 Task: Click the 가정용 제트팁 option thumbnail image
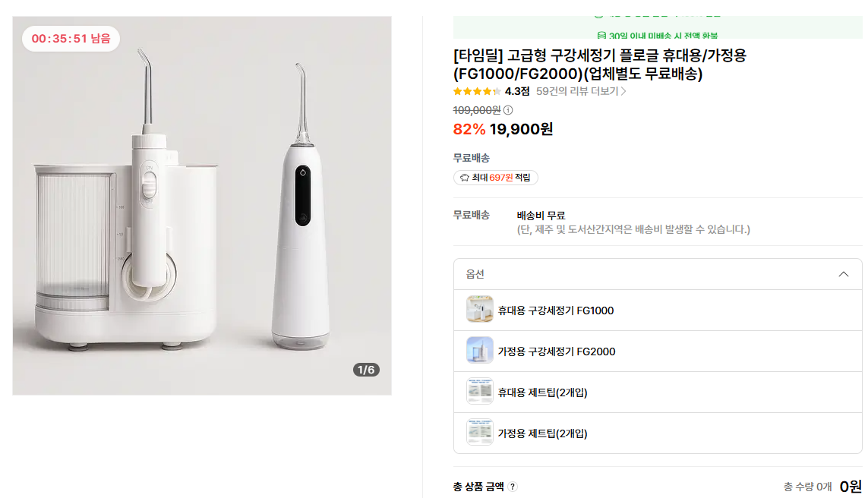click(x=480, y=433)
